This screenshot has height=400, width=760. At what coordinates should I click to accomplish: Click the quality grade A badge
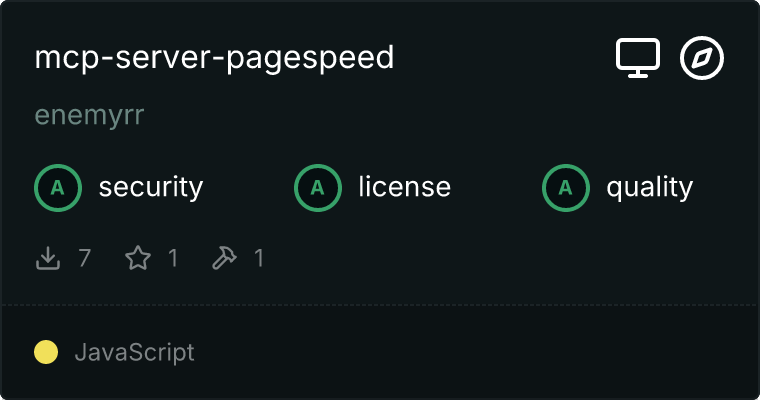coord(566,188)
